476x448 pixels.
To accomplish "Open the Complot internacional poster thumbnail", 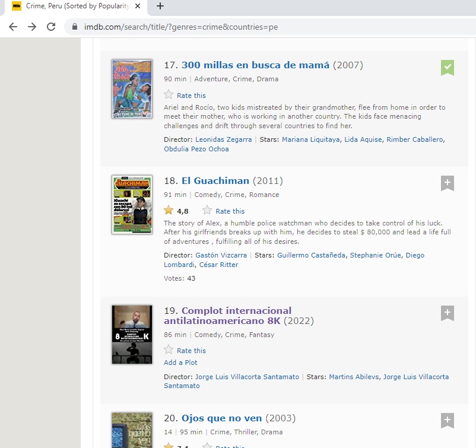I will (x=132, y=335).
